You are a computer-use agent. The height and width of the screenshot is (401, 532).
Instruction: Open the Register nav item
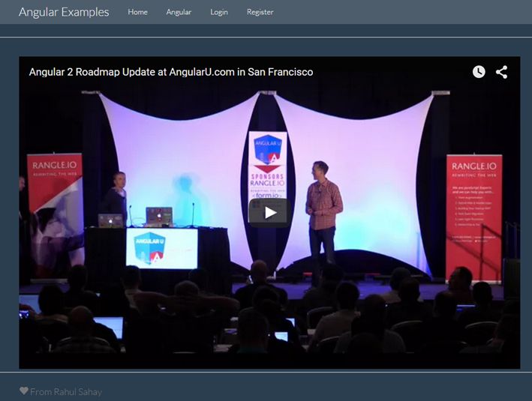point(260,12)
